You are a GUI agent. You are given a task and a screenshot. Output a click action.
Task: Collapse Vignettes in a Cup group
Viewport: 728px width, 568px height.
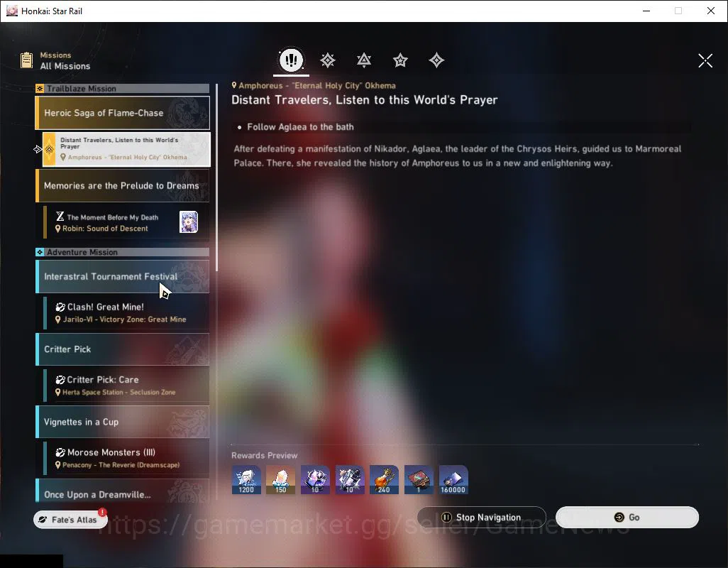click(123, 422)
